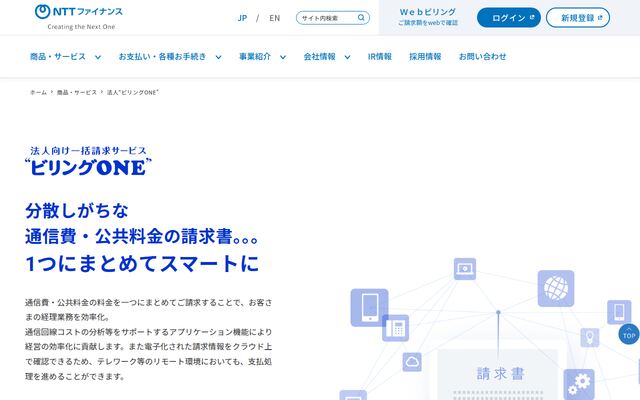Click the gears icon in illustration
Screen dimensions: 640x400
579,384
